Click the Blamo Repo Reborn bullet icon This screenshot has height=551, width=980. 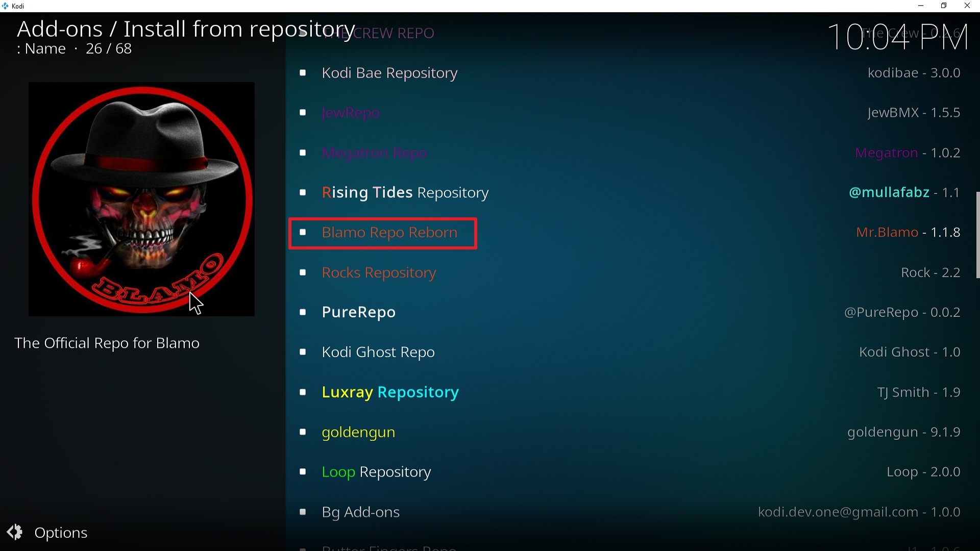(303, 233)
